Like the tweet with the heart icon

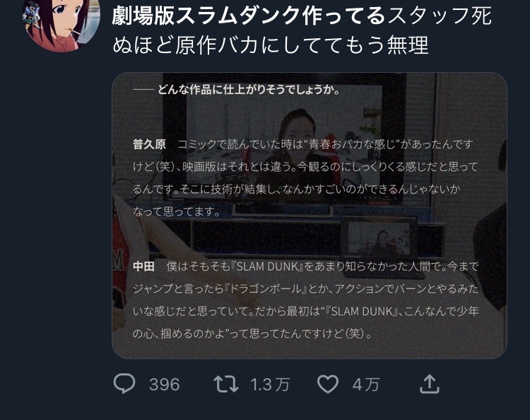[327, 384]
